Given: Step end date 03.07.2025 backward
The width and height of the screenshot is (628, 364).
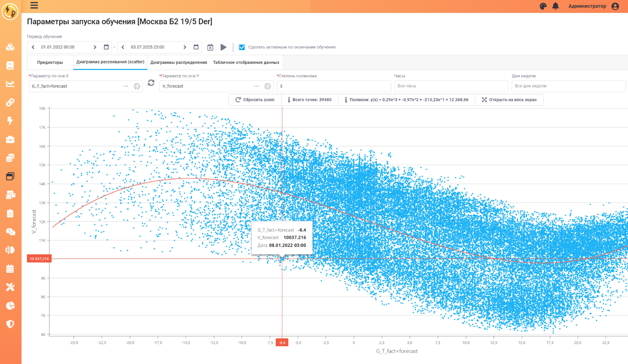Looking at the screenshot, I should click(x=123, y=47).
